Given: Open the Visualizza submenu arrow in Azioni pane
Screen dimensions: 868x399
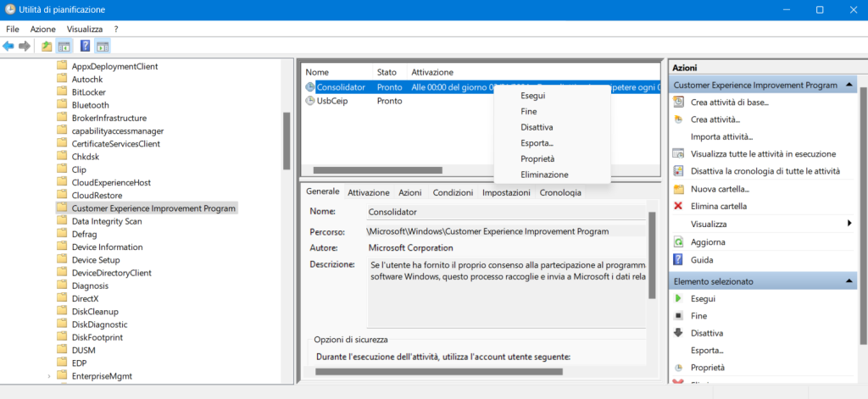Looking at the screenshot, I should (x=849, y=224).
